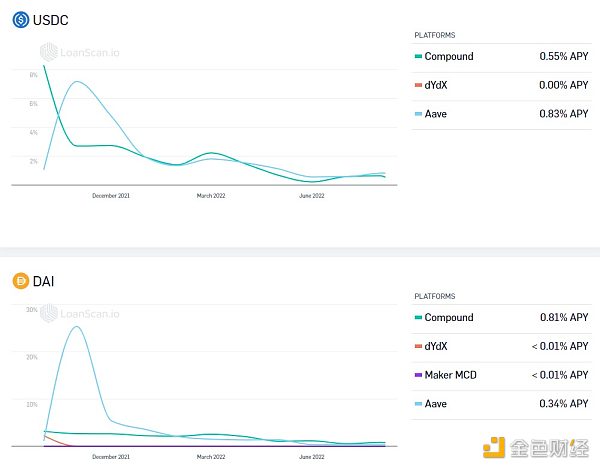The width and height of the screenshot is (600, 469).
Task: Toggle Compound series in USDC platforms list
Action: 448,57
